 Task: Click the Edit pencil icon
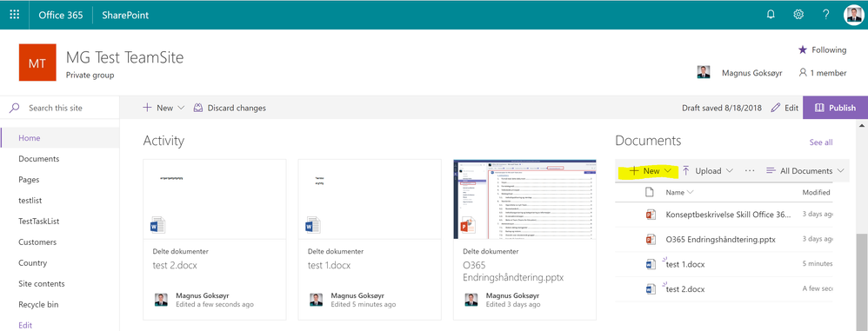point(776,108)
